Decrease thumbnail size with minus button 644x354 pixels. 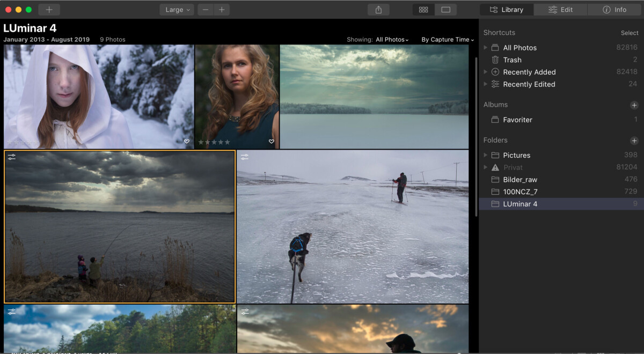tap(206, 10)
